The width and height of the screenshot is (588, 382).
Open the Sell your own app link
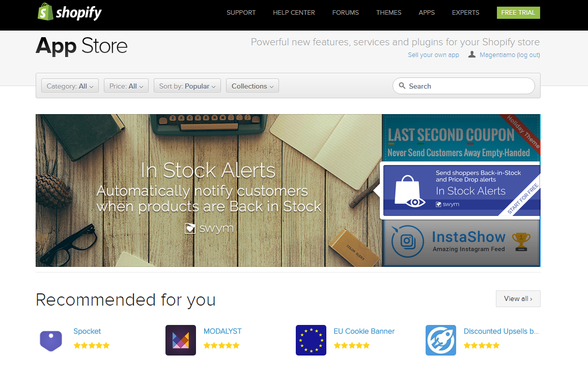[433, 54]
